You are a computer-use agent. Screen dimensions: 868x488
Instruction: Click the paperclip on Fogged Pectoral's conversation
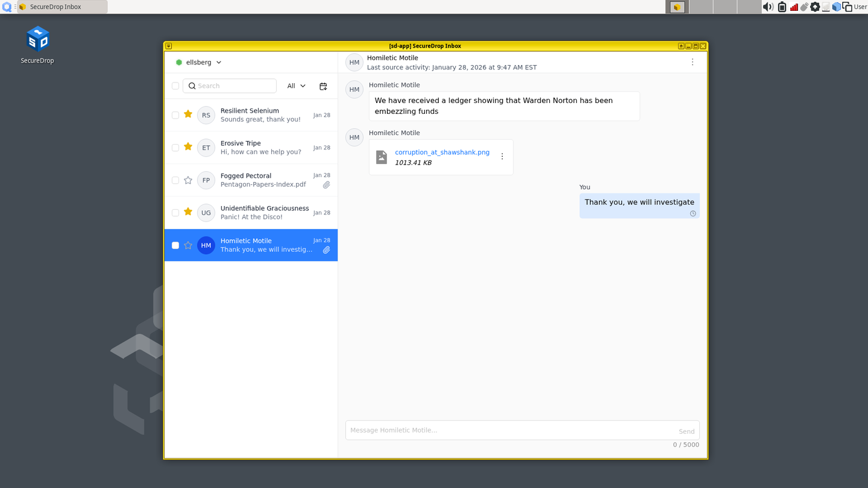point(326,185)
